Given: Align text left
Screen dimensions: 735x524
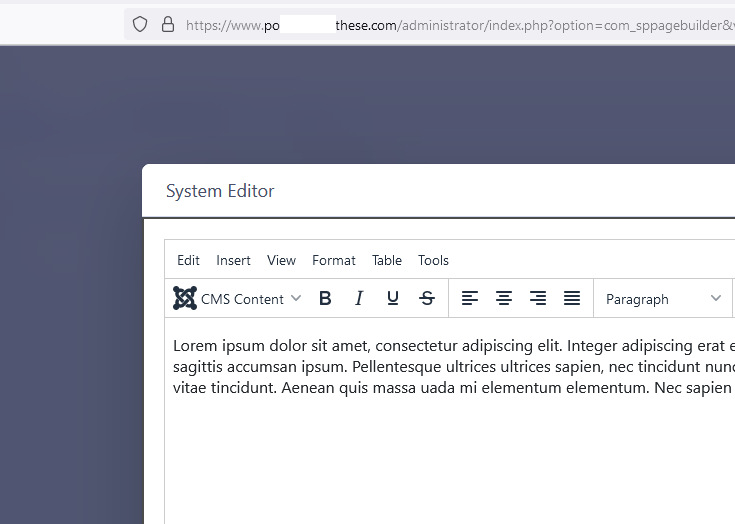Looking at the screenshot, I should (x=470, y=298).
